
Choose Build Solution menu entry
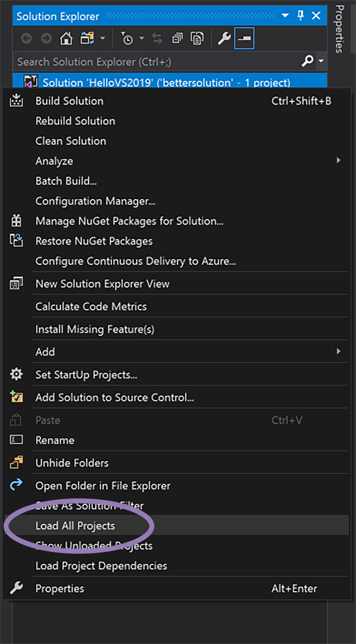click(x=69, y=101)
